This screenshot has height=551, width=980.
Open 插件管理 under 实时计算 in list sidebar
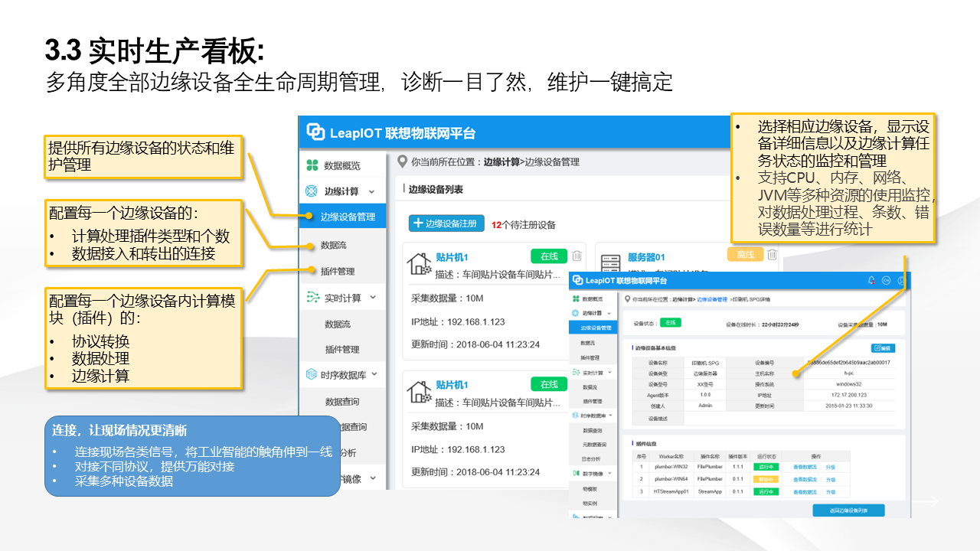(x=342, y=350)
